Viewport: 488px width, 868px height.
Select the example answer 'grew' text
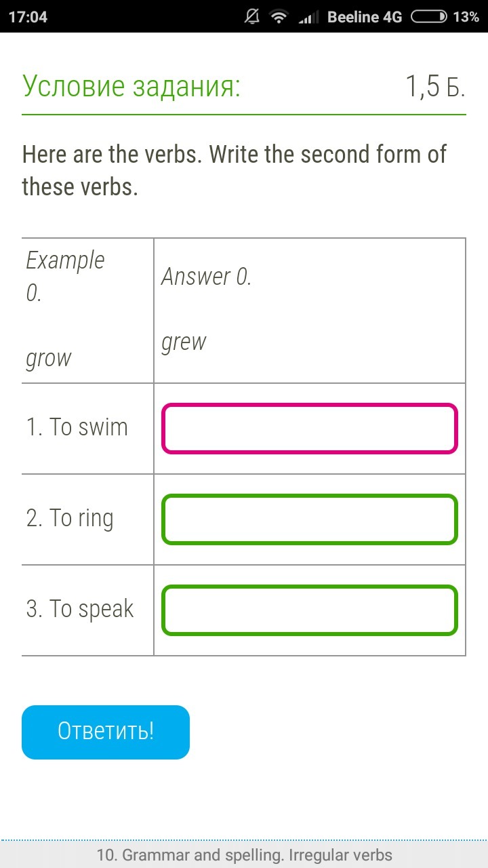point(183,342)
